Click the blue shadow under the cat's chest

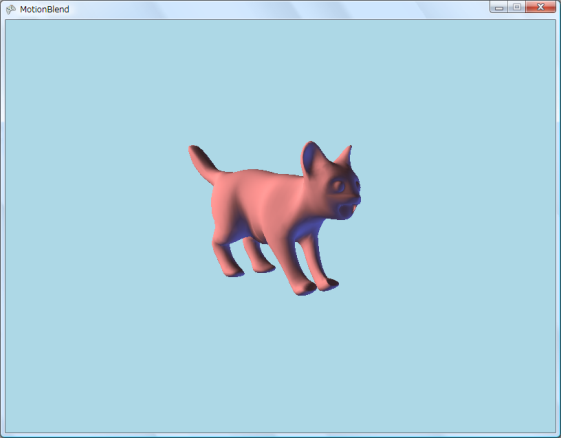point(304,229)
